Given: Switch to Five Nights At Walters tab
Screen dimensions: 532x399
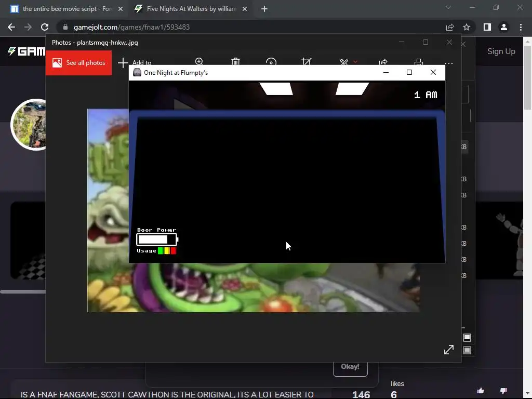Looking at the screenshot, I should pyautogui.click(x=191, y=9).
